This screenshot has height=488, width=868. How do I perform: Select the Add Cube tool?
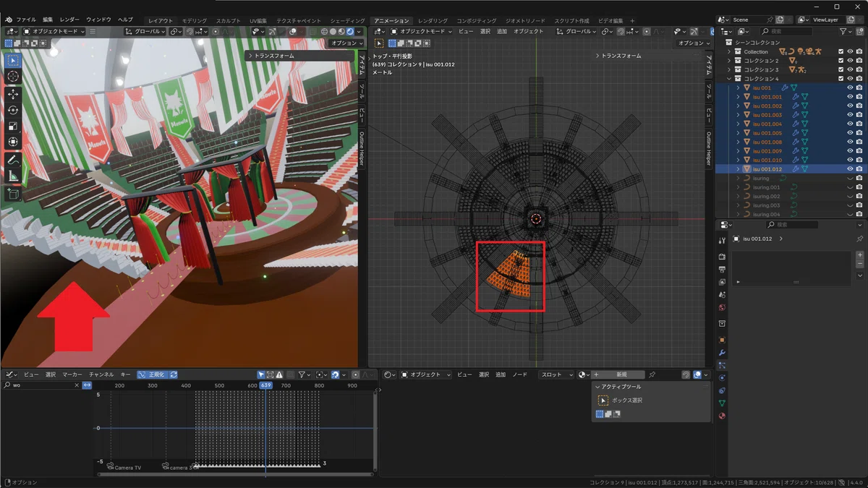(x=13, y=193)
